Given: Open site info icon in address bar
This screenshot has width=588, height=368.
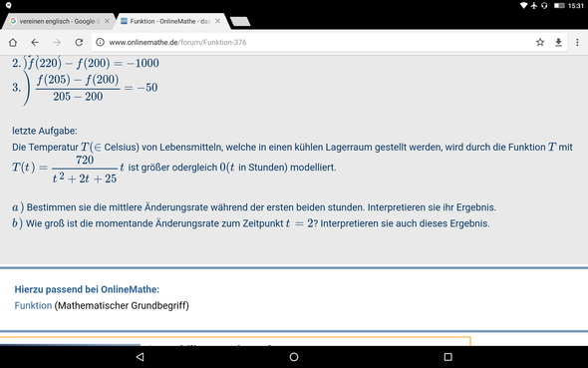Looking at the screenshot, I should click(x=100, y=43).
